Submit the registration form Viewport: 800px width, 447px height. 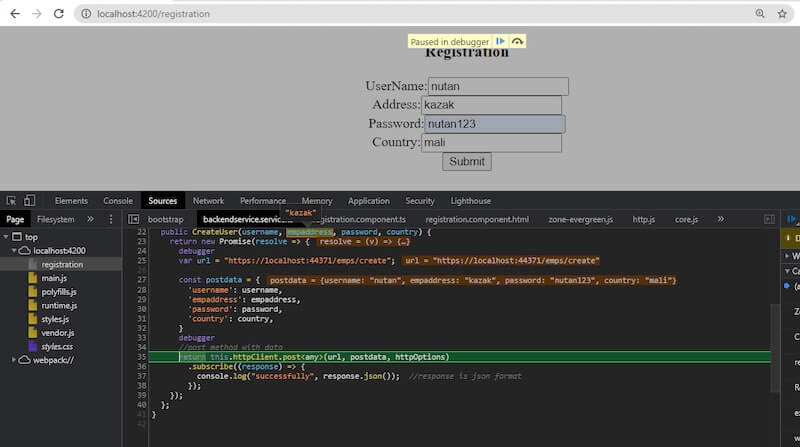tap(467, 161)
